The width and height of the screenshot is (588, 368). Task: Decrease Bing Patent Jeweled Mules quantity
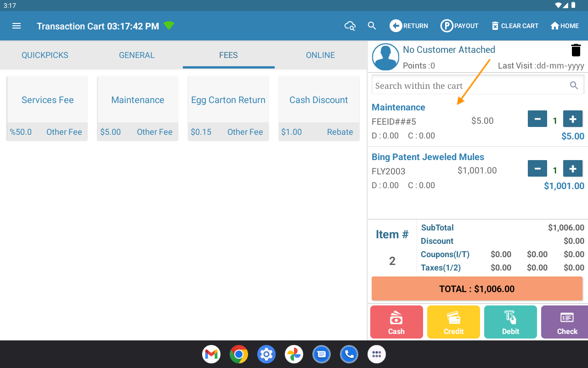coord(537,169)
